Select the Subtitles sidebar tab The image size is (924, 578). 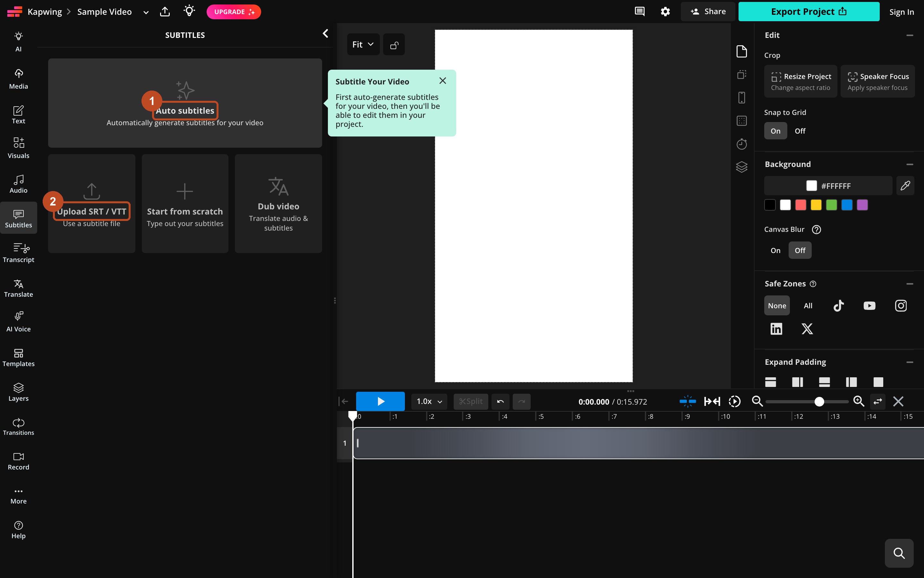coord(18,218)
